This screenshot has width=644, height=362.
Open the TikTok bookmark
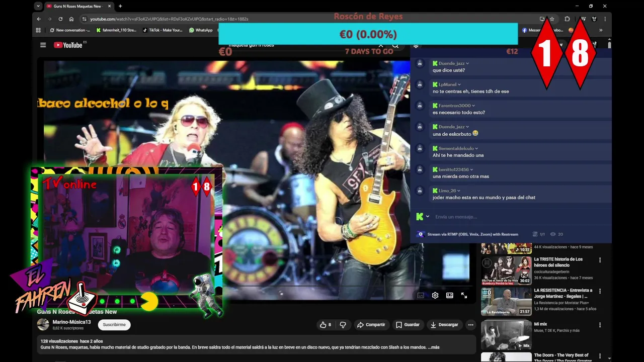163,30
